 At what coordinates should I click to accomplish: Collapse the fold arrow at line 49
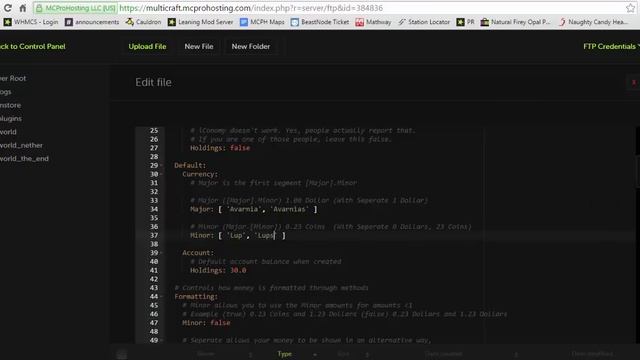coord(161,340)
